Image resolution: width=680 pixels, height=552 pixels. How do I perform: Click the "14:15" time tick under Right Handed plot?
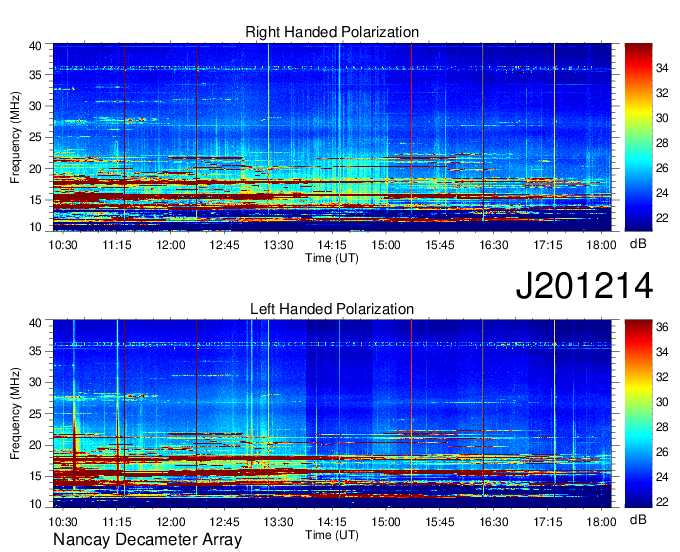tap(332, 245)
